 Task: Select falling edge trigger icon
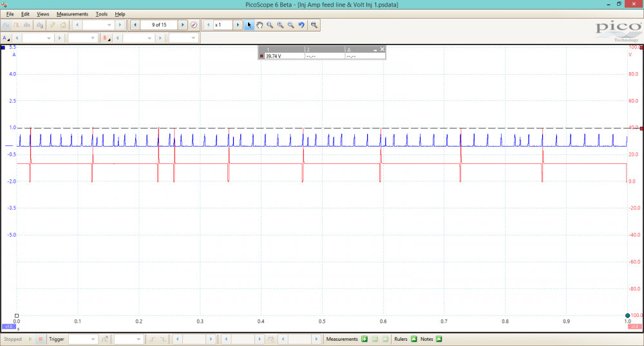point(163,339)
